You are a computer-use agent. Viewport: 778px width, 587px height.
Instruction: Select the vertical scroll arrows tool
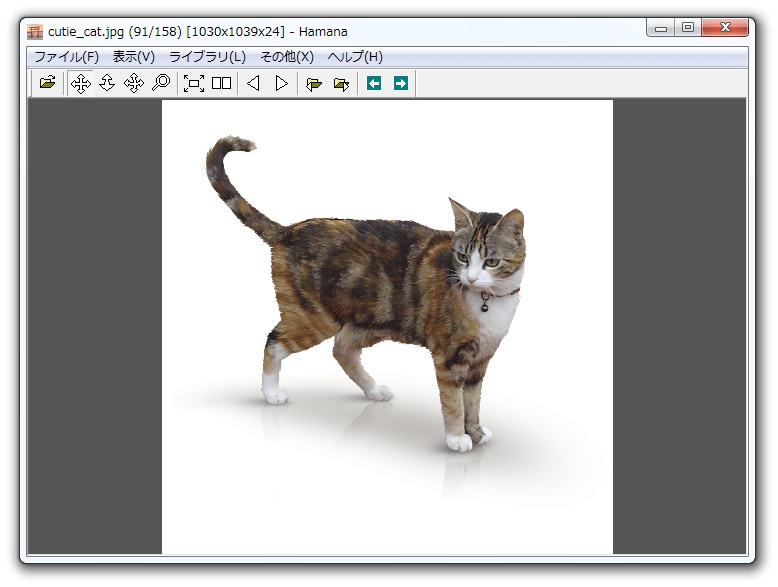(107, 83)
